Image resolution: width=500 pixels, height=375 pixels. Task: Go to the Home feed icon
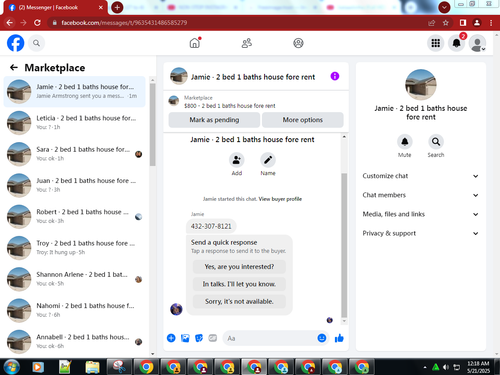pos(195,43)
